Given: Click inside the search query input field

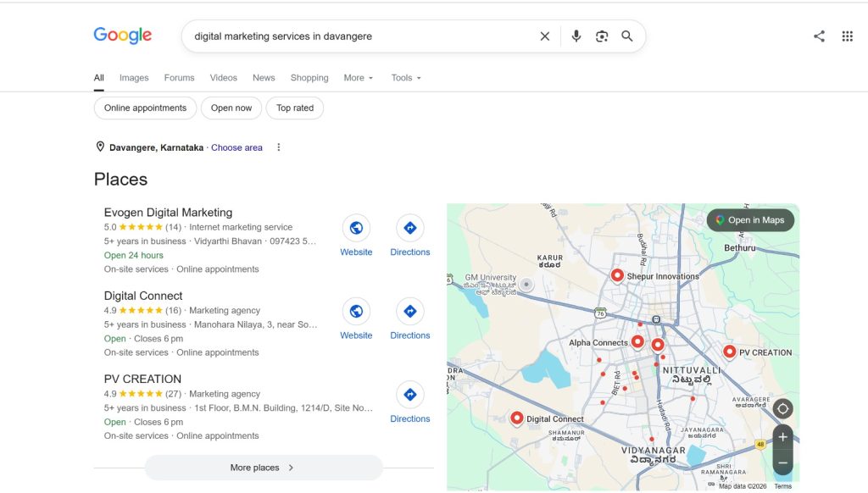Looking at the screenshot, I should pos(359,36).
